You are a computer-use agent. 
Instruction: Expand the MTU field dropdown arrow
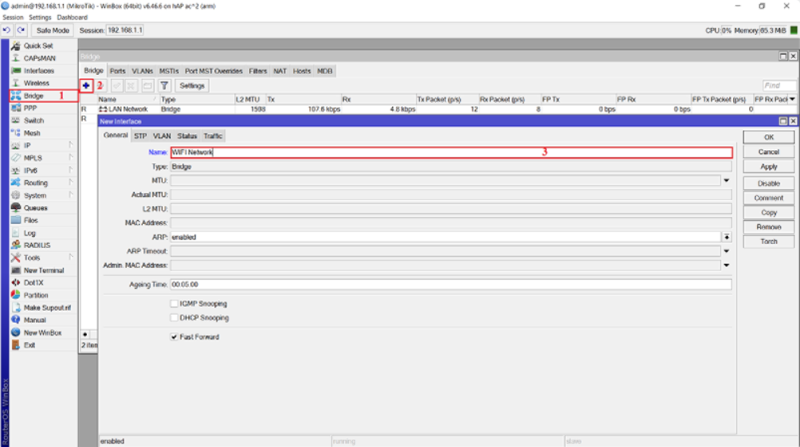[x=725, y=180]
